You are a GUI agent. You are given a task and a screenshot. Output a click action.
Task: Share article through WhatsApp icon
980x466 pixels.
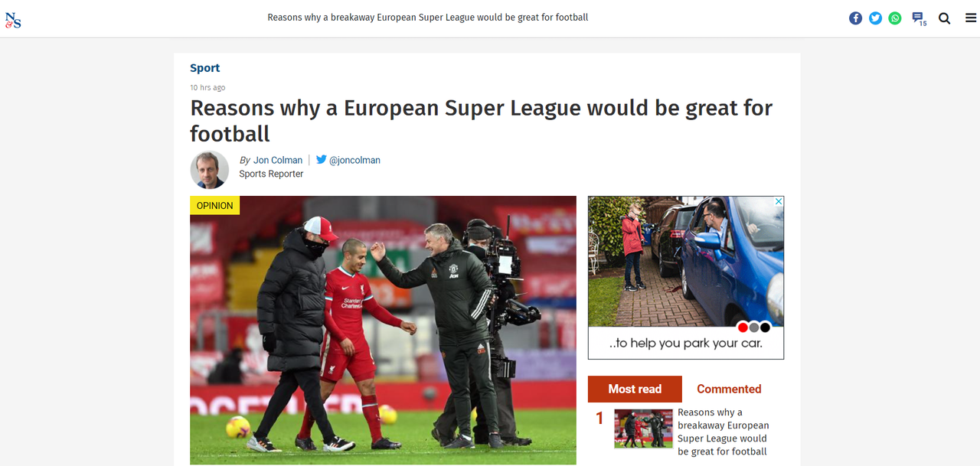pos(895,18)
